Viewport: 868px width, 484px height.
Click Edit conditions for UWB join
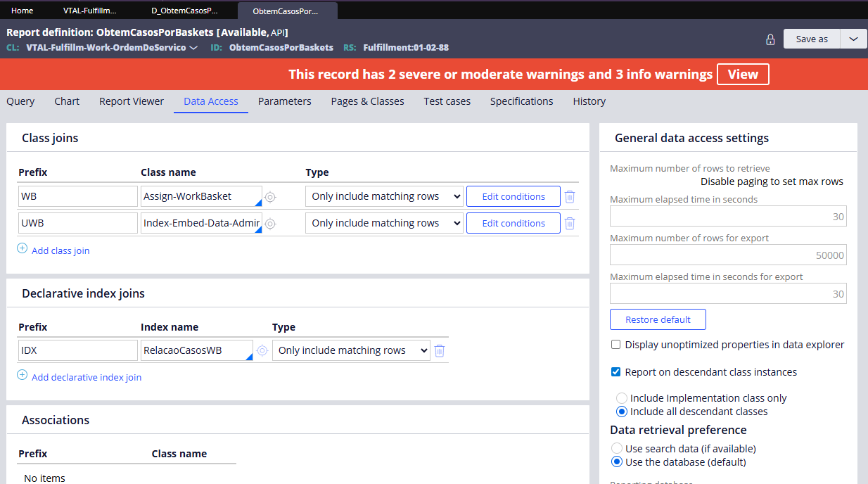click(x=513, y=223)
